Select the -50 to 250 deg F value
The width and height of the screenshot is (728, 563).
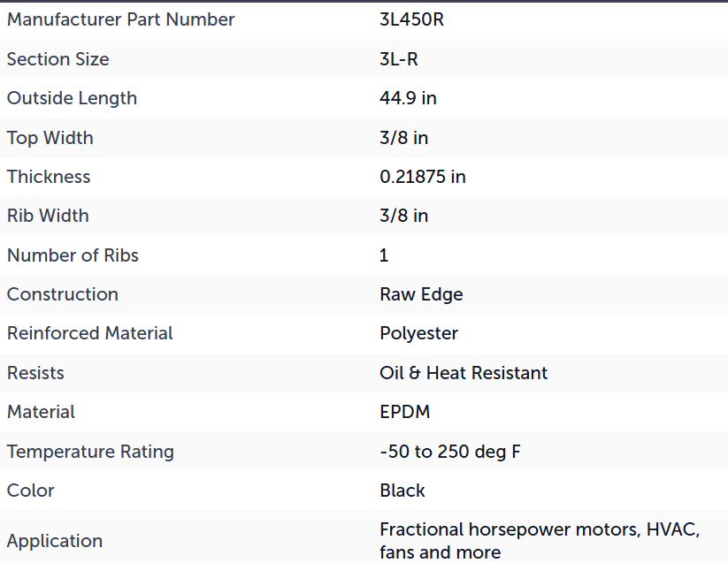click(x=450, y=452)
